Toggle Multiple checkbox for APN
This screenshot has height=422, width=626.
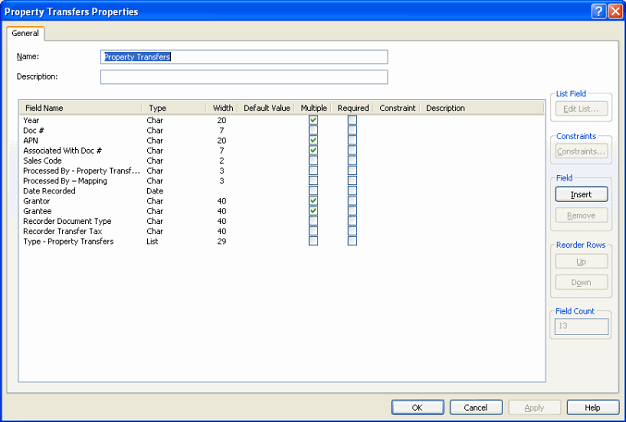click(x=313, y=140)
